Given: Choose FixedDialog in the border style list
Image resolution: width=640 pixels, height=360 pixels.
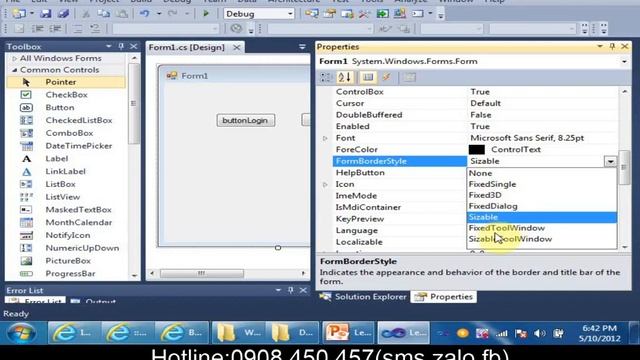Looking at the screenshot, I should pyautogui.click(x=542, y=206).
